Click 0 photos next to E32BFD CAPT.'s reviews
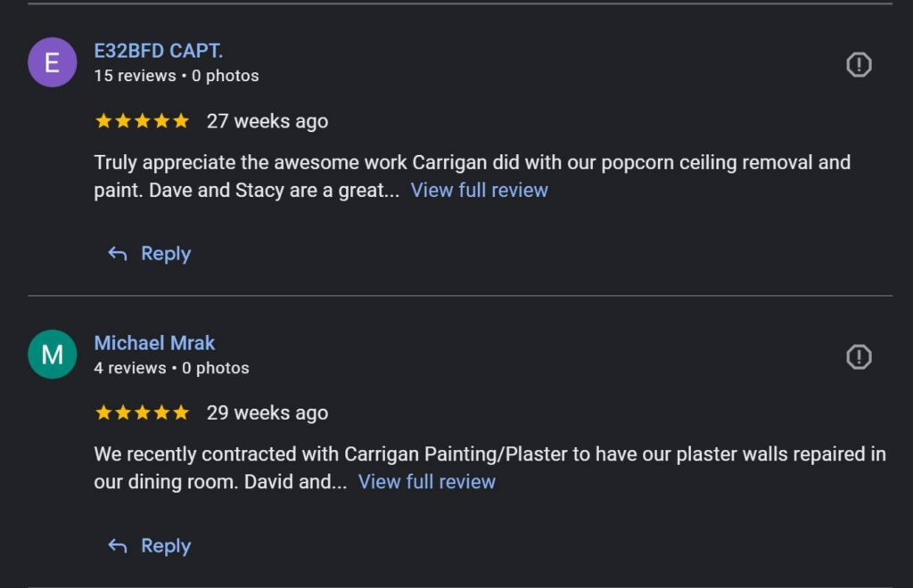The height and width of the screenshot is (588, 913). pyautogui.click(x=225, y=76)
